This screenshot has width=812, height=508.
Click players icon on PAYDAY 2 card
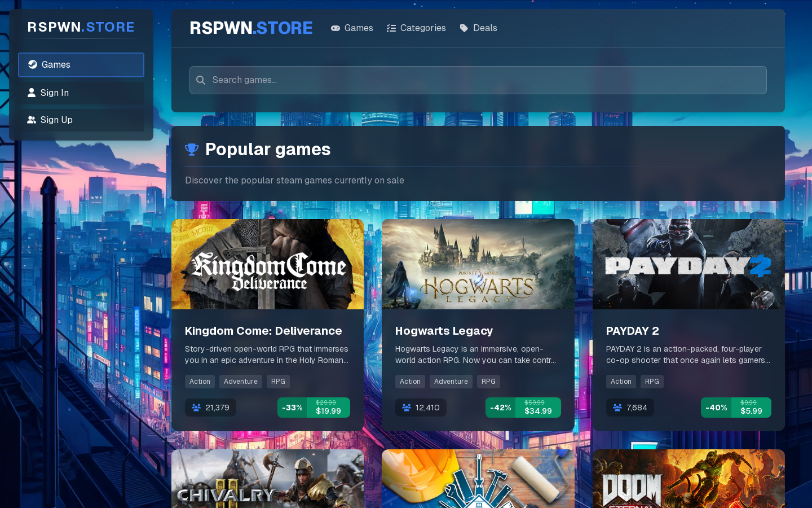click(617, 408)
